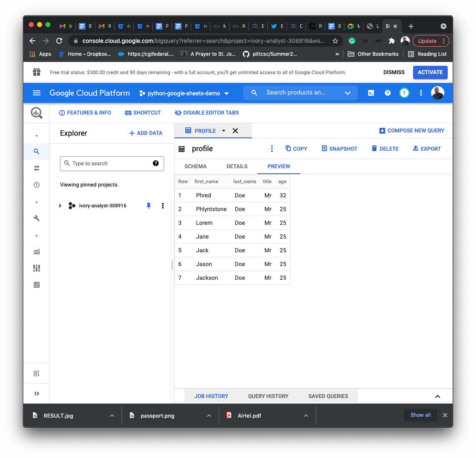The height and width of the screenshot is (458, 476).
Task: Open the Help question-mark icon
Action: pyautogui.click(x=388, y=92)
